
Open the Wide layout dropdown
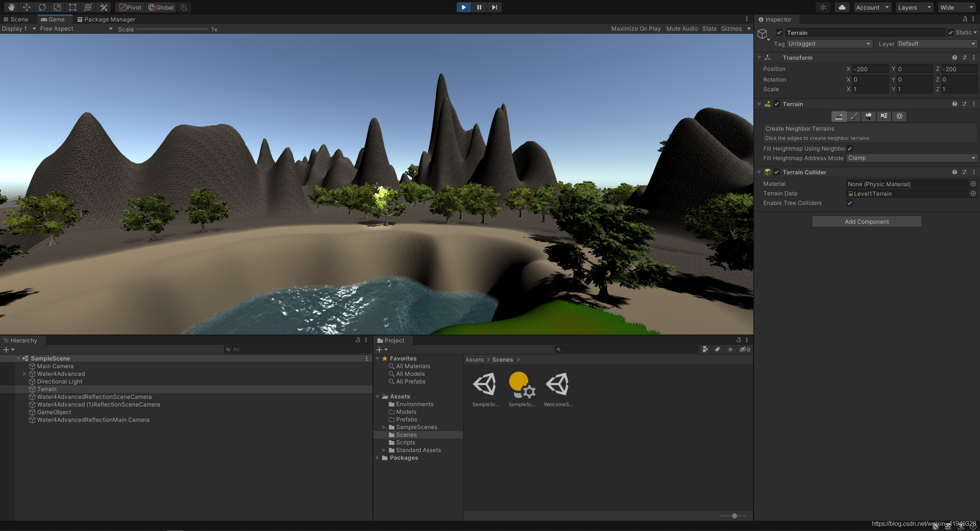(957, 7)
